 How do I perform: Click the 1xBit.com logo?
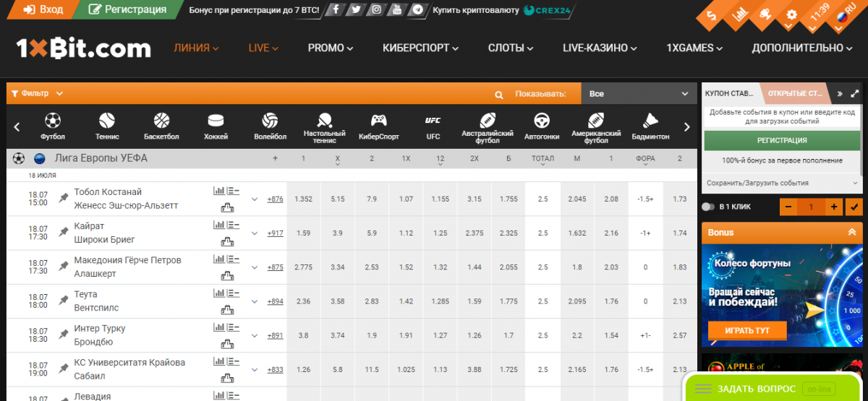point(84,48)
